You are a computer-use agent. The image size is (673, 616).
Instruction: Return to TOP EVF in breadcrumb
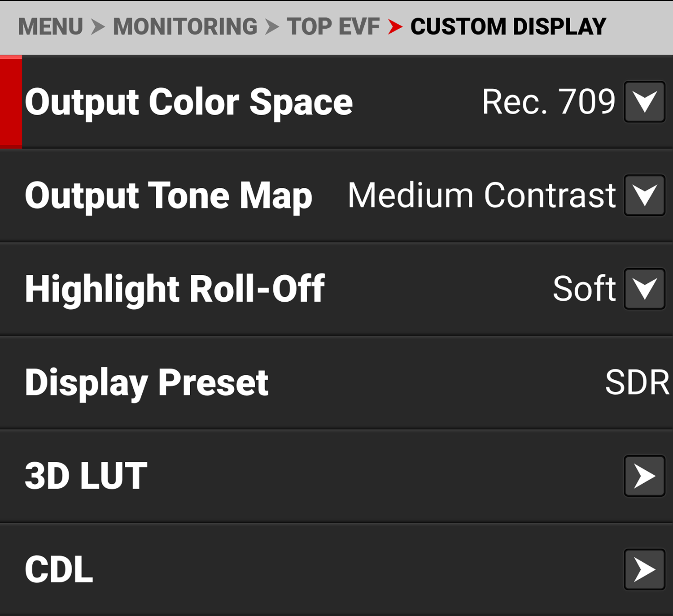point(333,26)
